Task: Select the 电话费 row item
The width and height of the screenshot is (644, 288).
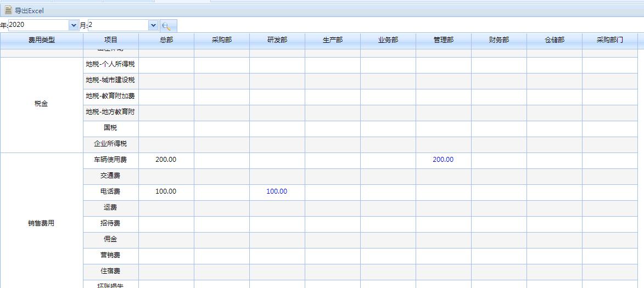Action: click(111, 192)
